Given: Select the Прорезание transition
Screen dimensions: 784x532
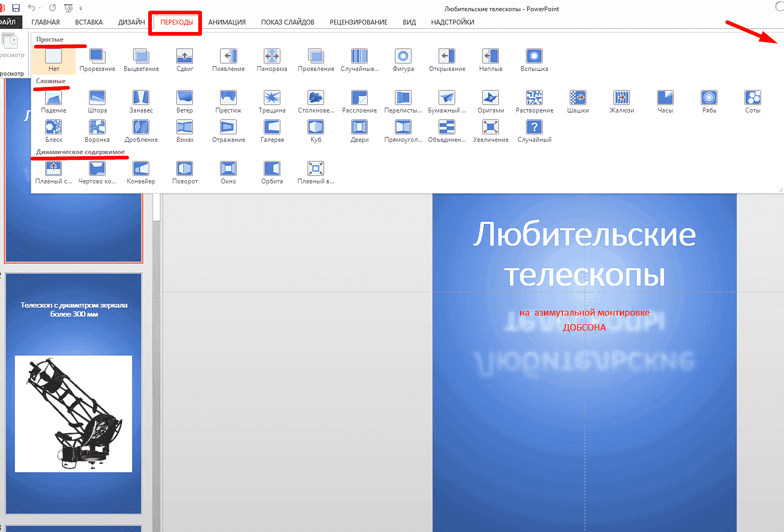Looking at the screenshot, I should click(97, 60).
